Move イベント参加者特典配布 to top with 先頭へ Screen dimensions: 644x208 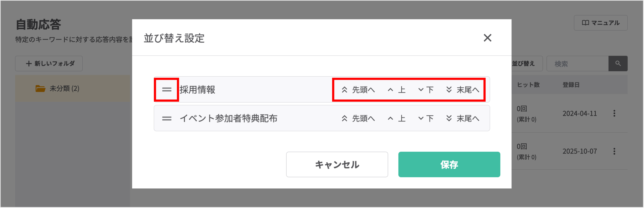point(358,118)
